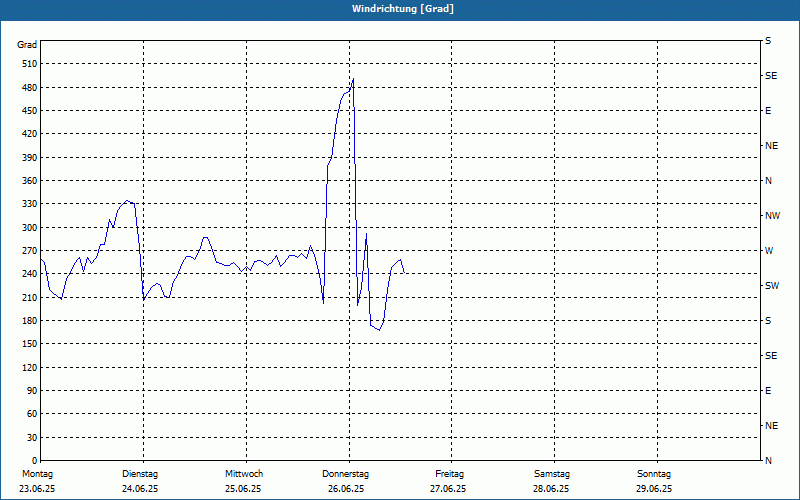This screenshot has width=800, height=500.
Task: Select the 'SW' compass label
Action: coord(772,286)
